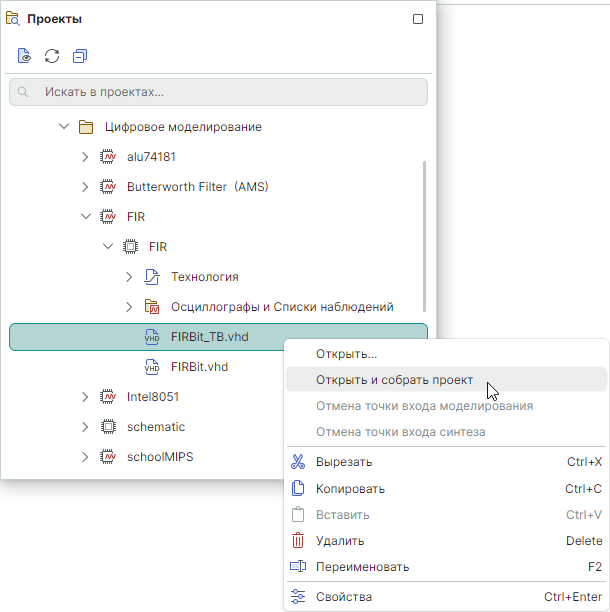The width and height of the screenshot is (610, 612).
Task: Choose Открыть и собрать проект
Action: click(394, 380)
